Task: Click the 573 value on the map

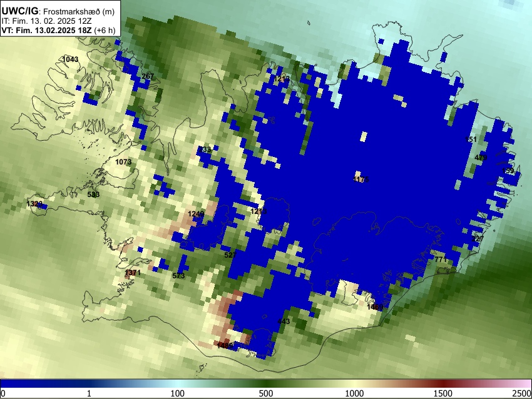Action: click(x=178, y=276)
